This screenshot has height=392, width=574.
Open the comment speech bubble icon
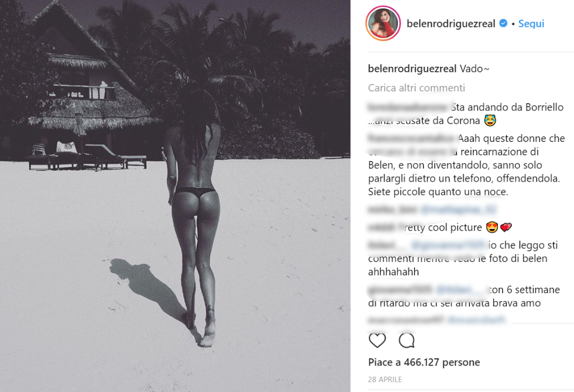(406, 340)
